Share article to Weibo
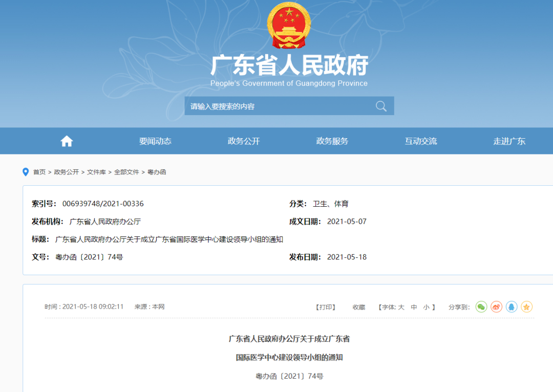 (x=497, y=307)
